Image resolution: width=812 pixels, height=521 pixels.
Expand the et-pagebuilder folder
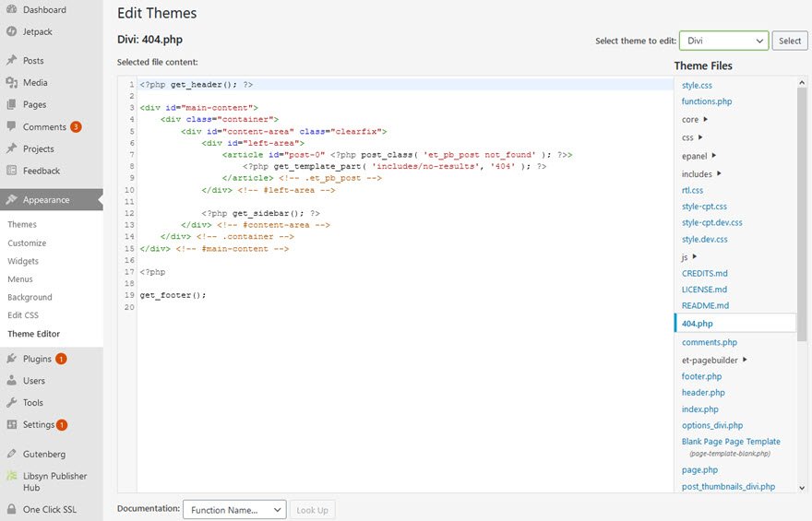(x=745, y=360)
